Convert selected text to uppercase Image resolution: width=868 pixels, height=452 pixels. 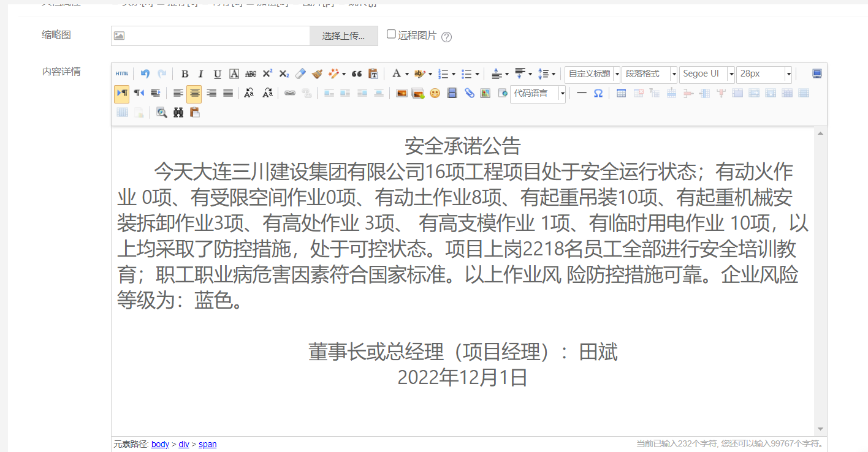[249, 93]
